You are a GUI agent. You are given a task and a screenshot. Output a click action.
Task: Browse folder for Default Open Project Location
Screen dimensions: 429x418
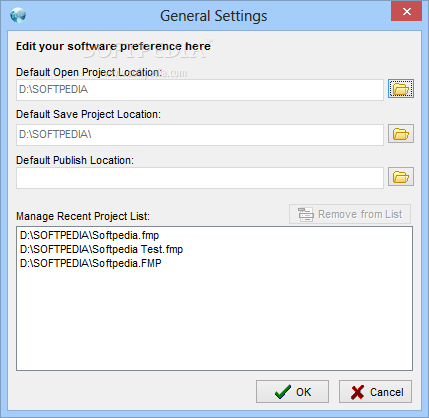[x=401, y=89]
